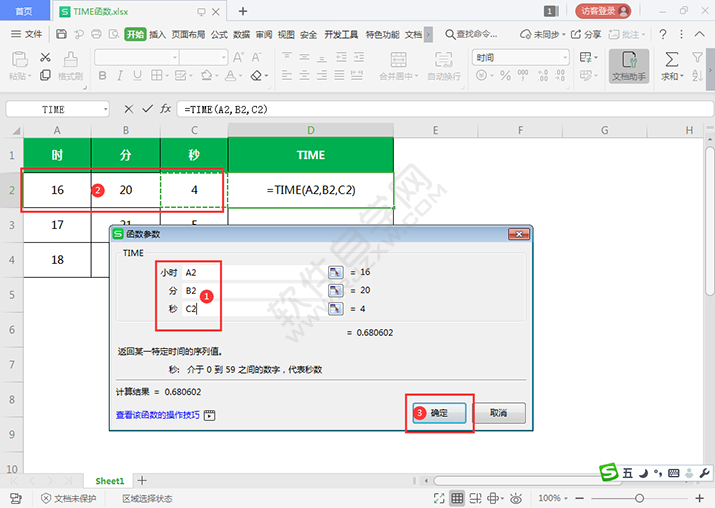715x508 pixels.
Task: Click the save icon in quick toolbar
Action: pos(61,34)
